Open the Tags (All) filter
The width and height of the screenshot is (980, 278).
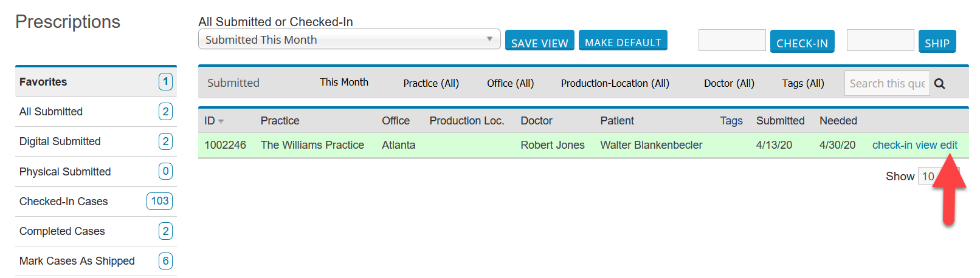point(802,83)
